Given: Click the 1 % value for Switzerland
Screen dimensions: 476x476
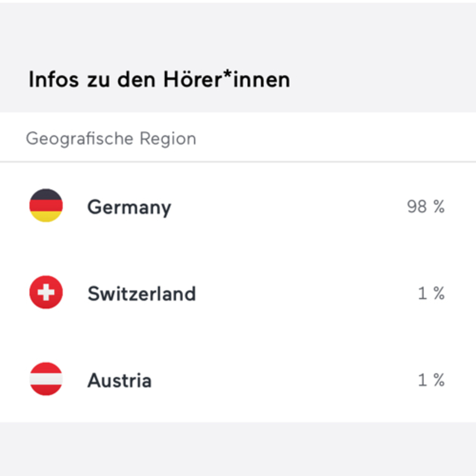Looking at the screenshot, I should [x=431, y=293].
